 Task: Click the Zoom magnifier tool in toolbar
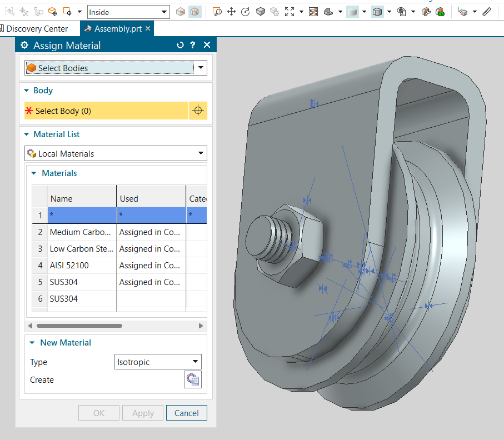[x=217, y=12]
